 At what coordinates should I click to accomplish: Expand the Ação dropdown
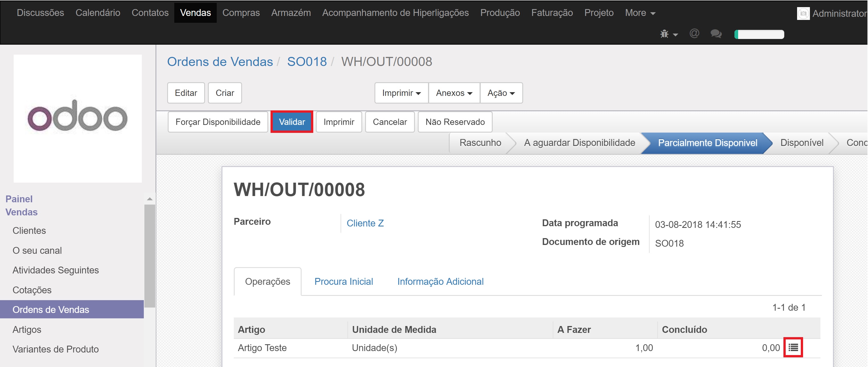(x=501, y=93)
